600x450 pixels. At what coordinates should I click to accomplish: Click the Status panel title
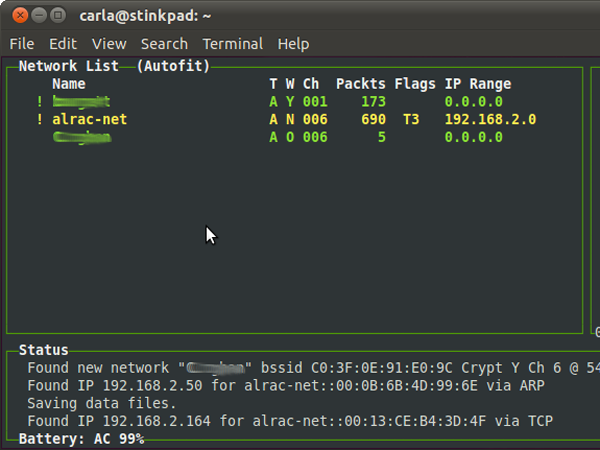[x=44, y=350]
